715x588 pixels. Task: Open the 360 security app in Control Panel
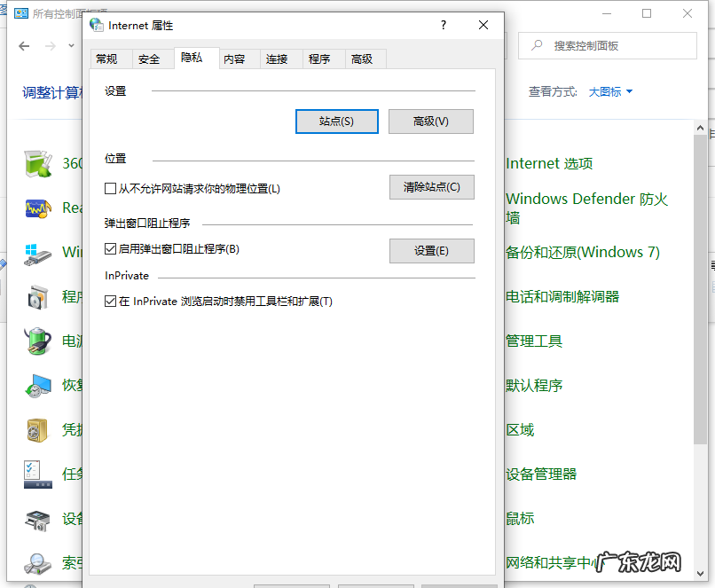pos(36,163)
